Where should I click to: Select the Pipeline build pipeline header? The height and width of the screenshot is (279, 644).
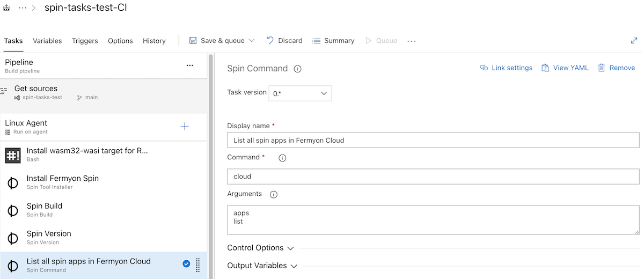(x=105, y=66)
